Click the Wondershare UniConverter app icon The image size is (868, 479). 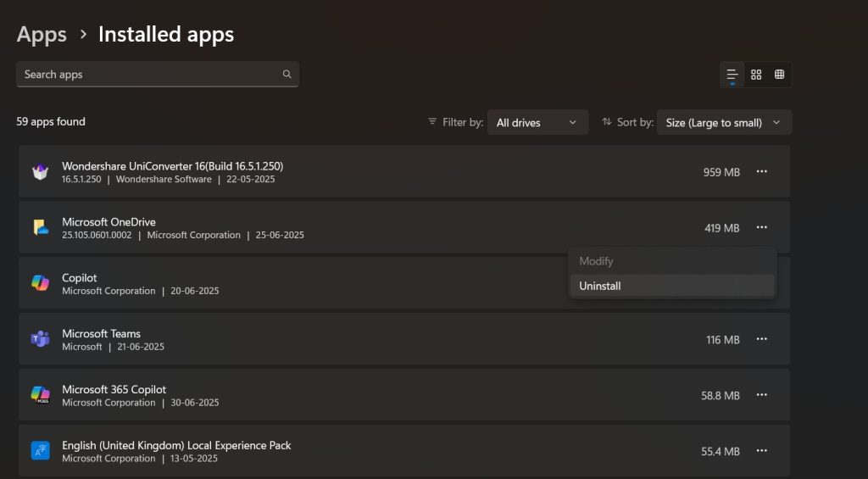pos(40,172)
